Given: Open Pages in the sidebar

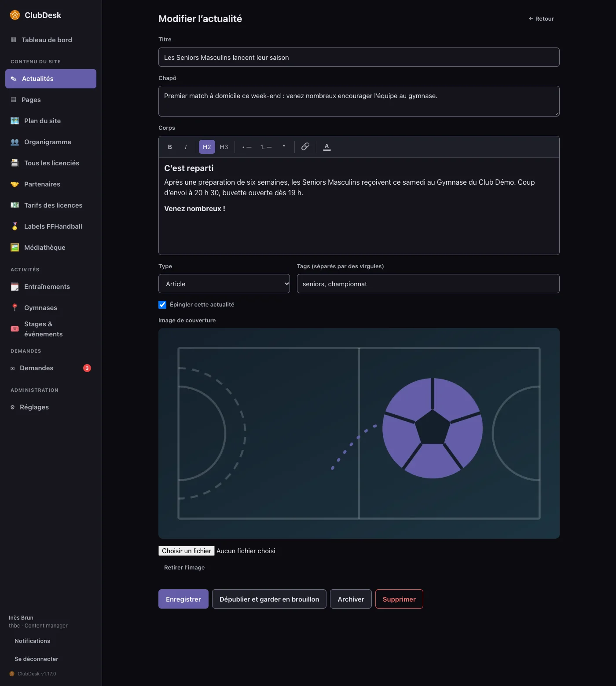Looking at the screenshot, I should click(51, 100).
